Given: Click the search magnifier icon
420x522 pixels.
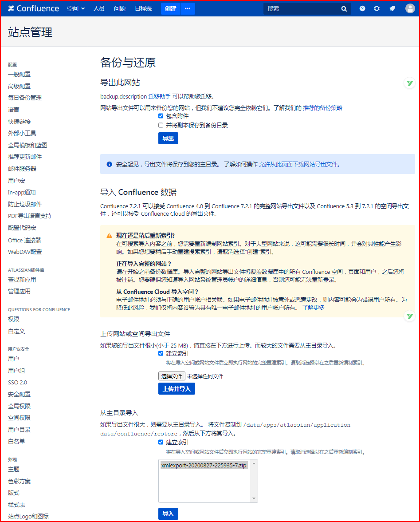Looking at the screenshot, I should (344, 9).
